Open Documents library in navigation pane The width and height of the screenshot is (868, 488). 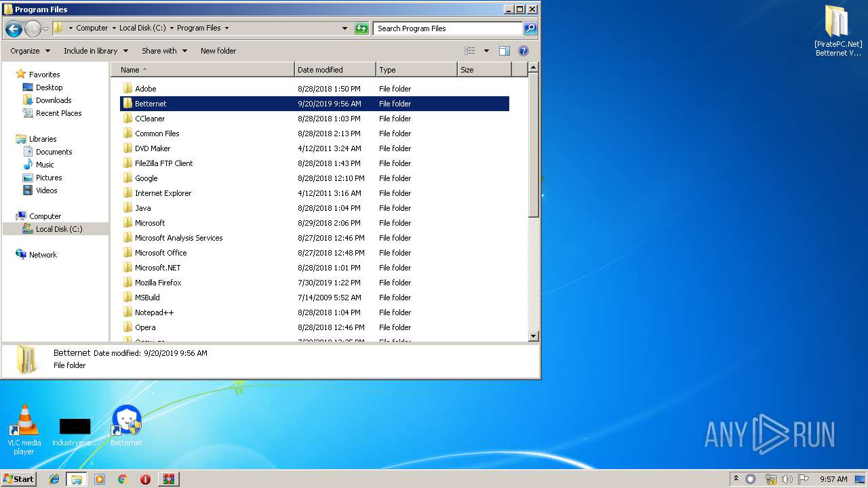[54, 152]
